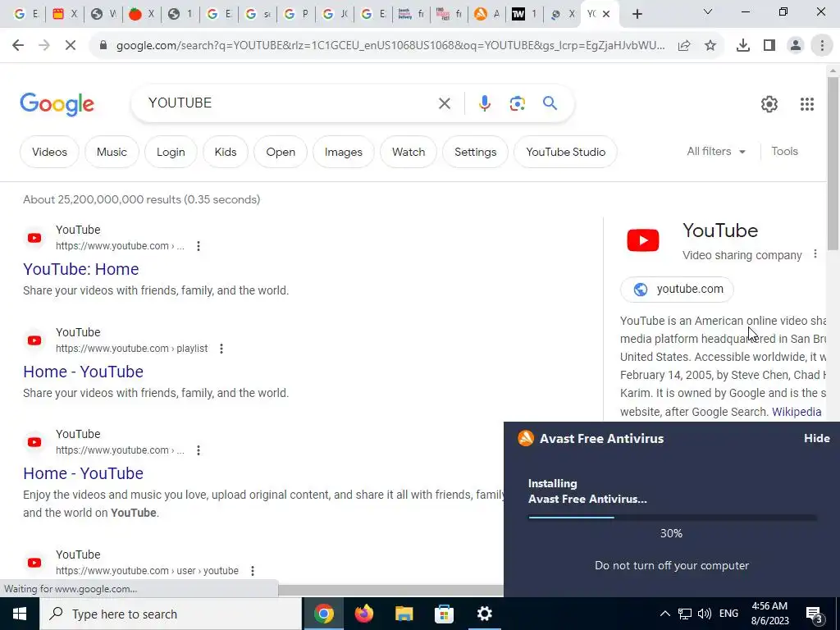Open File Explorer from the taskbar
Image resolution: width=840 pixels, height=630 pixels.
tap(404, 614)
